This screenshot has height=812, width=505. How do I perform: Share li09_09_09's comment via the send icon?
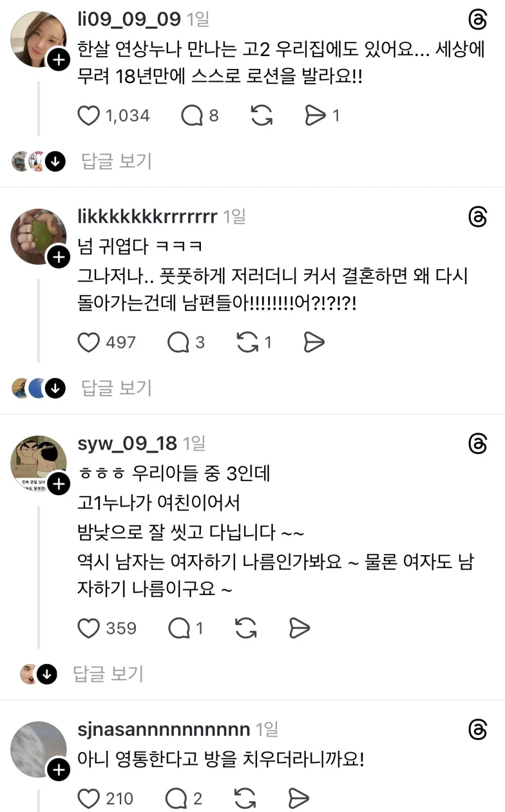tap(316, 115)
